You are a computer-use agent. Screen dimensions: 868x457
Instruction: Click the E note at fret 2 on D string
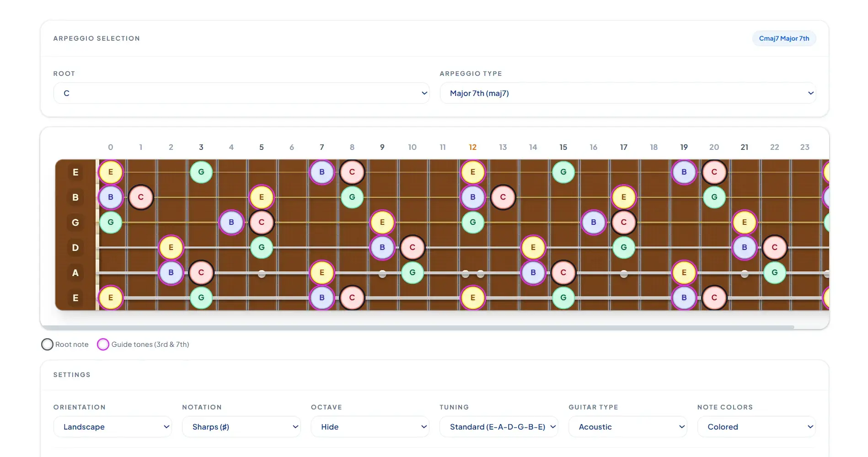coord(171,248)
